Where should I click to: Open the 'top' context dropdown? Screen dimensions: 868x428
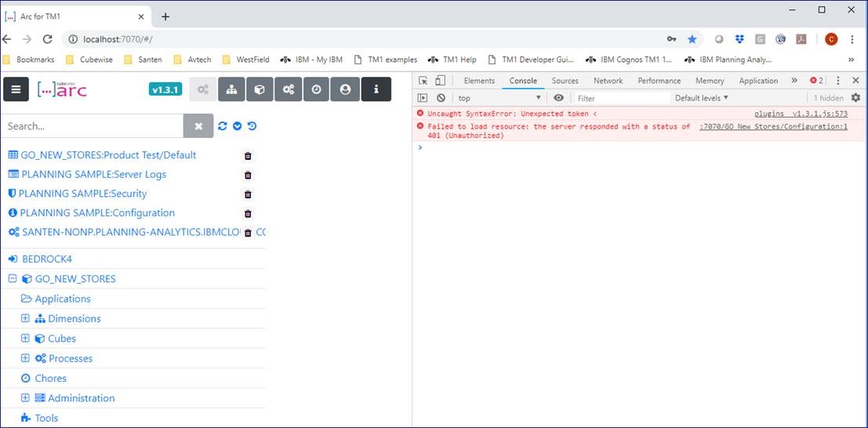[499, 98]
